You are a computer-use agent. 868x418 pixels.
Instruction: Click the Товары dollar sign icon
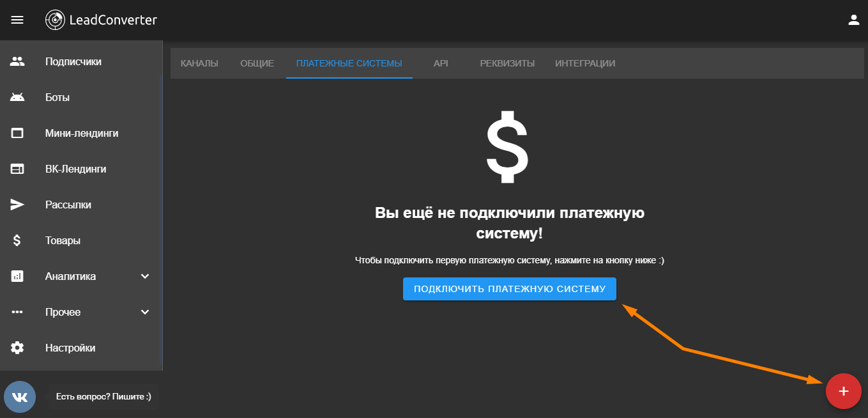(x=17, y=241)
